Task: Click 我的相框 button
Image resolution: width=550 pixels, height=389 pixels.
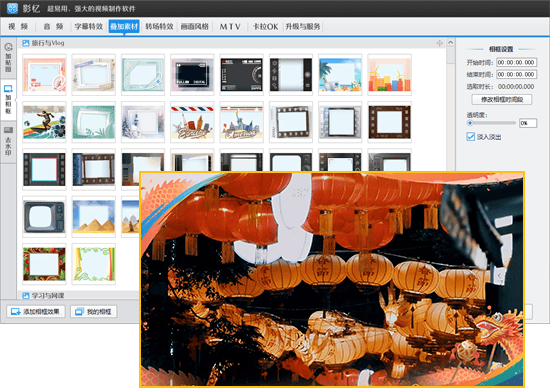Action: tap(94, 311)
